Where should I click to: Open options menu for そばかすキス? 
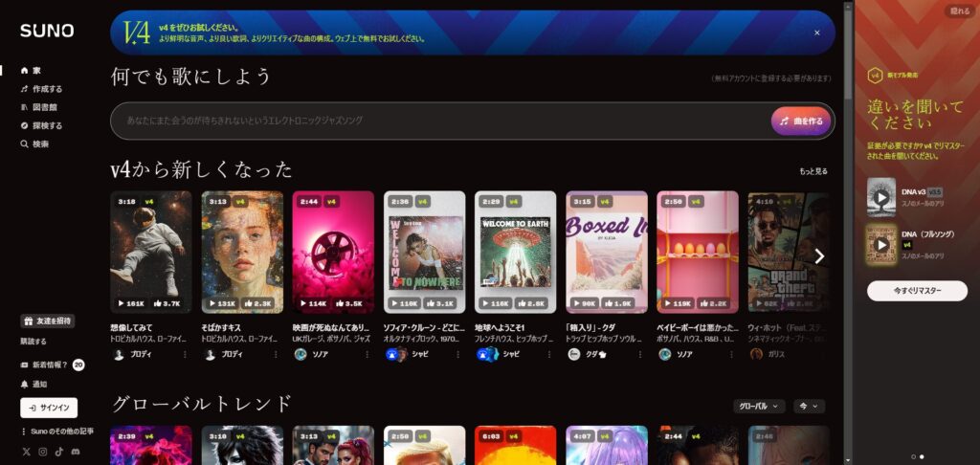click(276, 354)
